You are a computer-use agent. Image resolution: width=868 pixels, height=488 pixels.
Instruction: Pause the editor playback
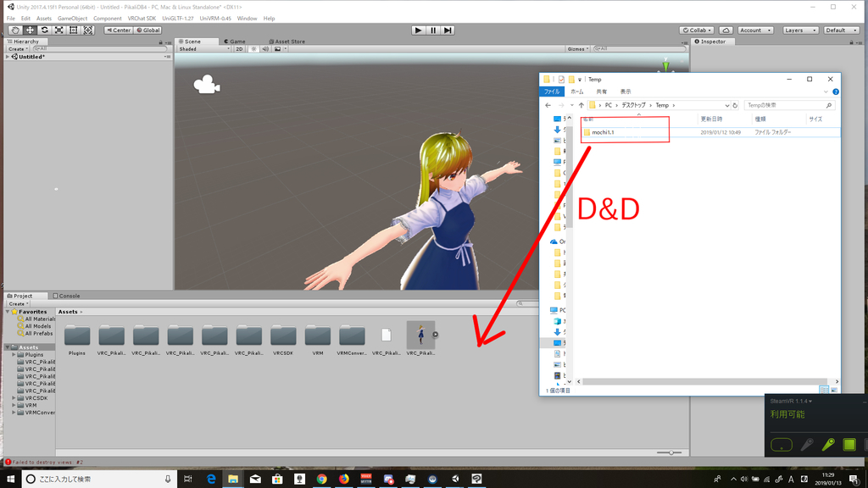tap(433, 30)
